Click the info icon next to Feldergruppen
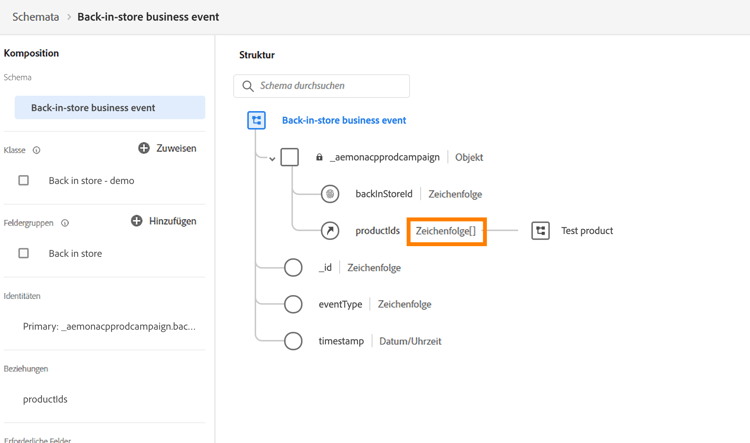The image size is (750, 443). coord(65,223)
